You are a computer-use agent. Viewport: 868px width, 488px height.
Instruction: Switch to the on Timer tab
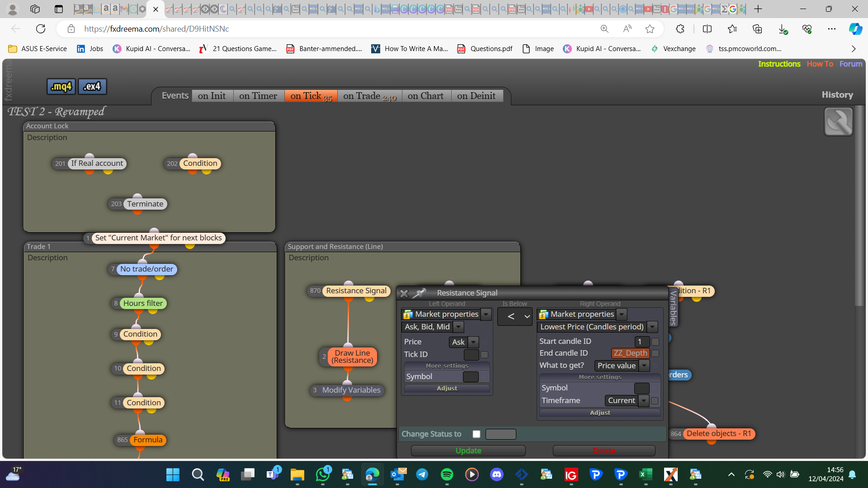click(258, 96)
